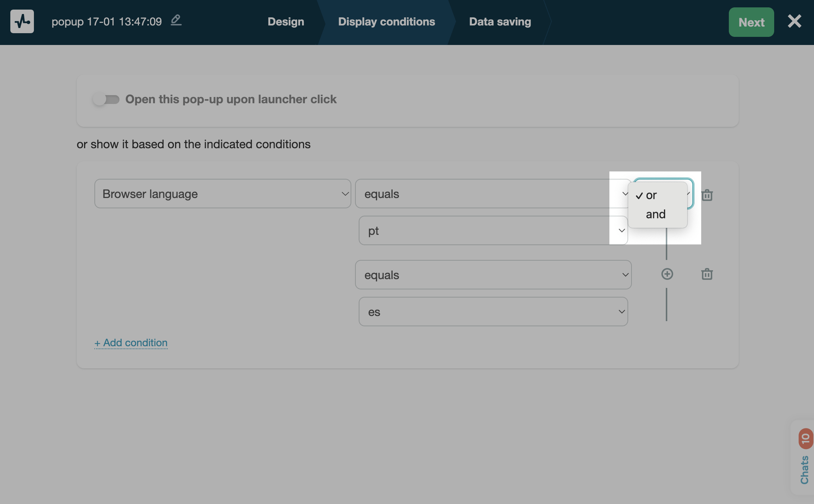814x504 pixels.
Task: Close the popup editor with X
Action: 794,21
